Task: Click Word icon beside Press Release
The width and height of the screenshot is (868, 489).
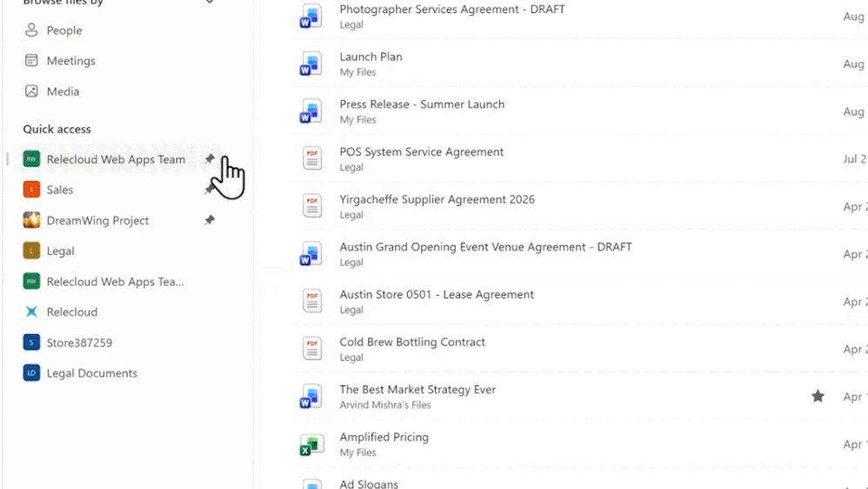Action: (311, 111)
